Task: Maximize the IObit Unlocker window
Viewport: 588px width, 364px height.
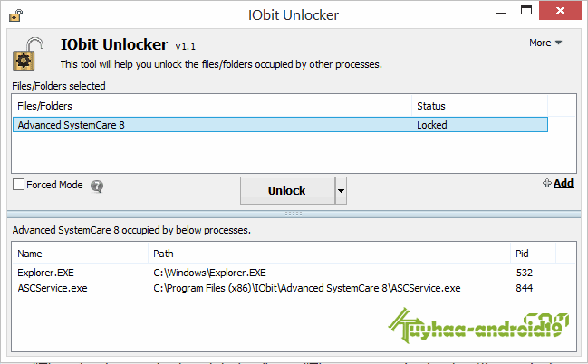Action: [x=526, y=11]
